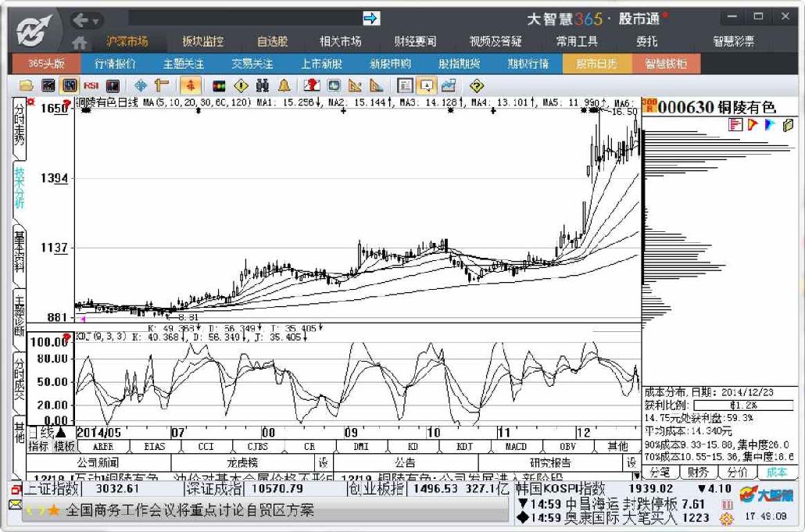The width and height of the screenshot is (805, 532).
Task: Click the back navigation arrow
Action: [80, 20]
